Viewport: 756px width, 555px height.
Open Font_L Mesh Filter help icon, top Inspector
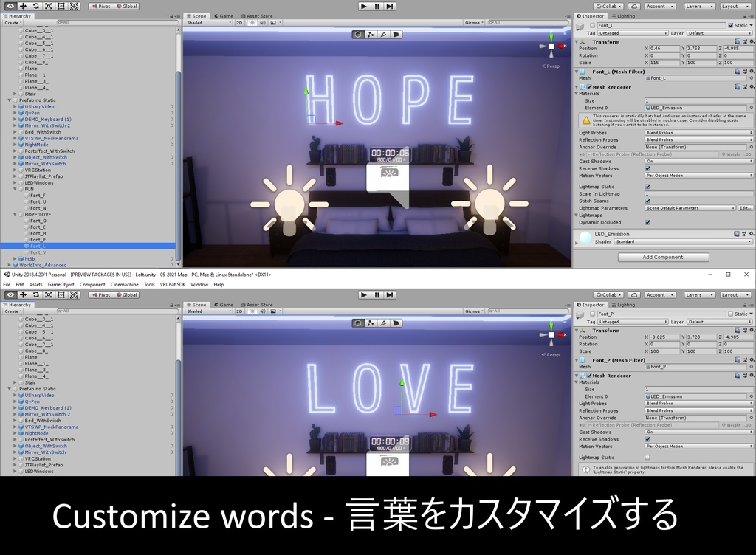[738, 72]
